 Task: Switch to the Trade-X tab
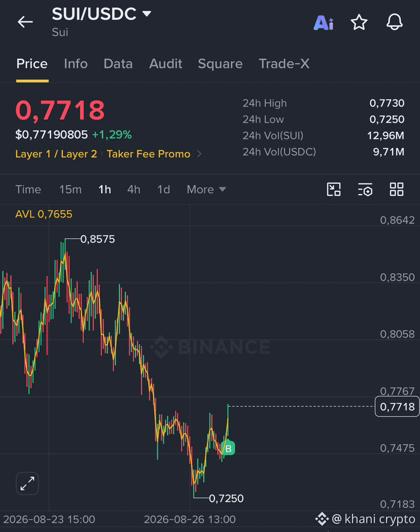tap(284, 64)
